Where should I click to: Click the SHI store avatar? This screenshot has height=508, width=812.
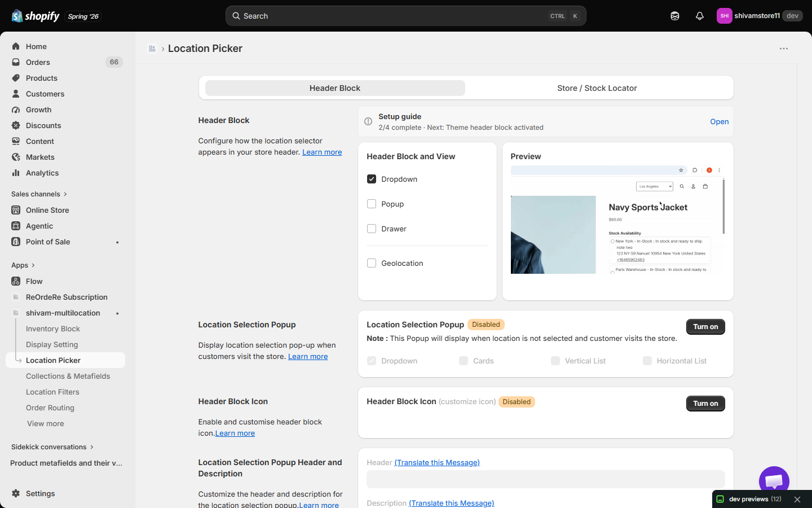click(x=724, y=16)
